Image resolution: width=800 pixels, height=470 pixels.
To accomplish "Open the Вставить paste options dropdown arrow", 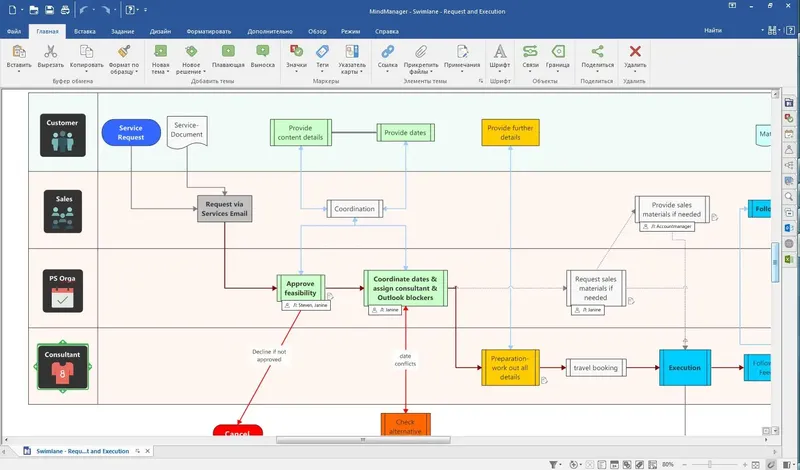I will click(x=19, y=72).
